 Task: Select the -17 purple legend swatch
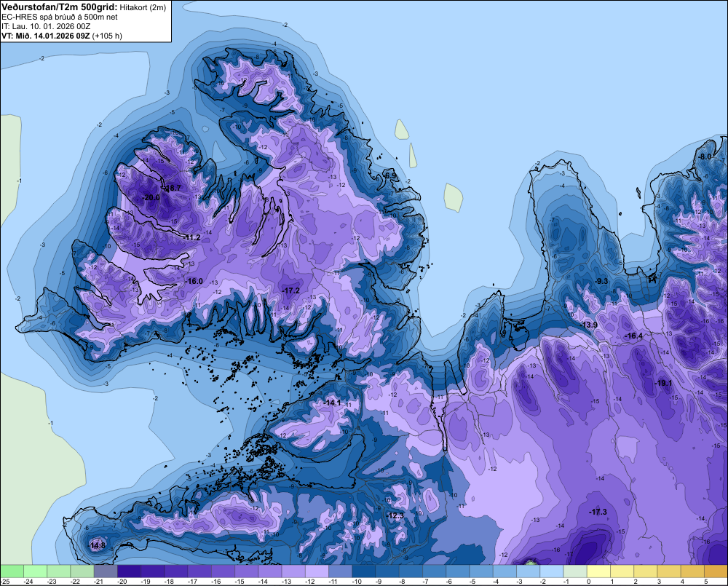click(x=199, y=571)
